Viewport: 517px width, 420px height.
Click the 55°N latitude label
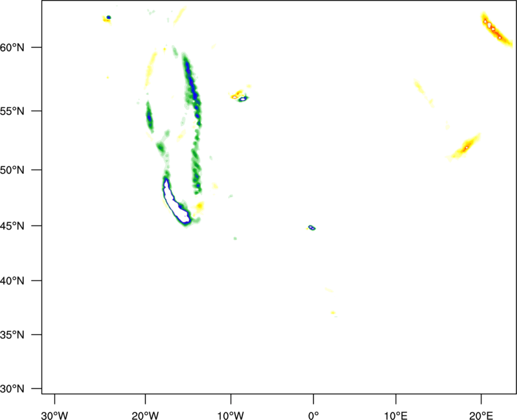12,111
